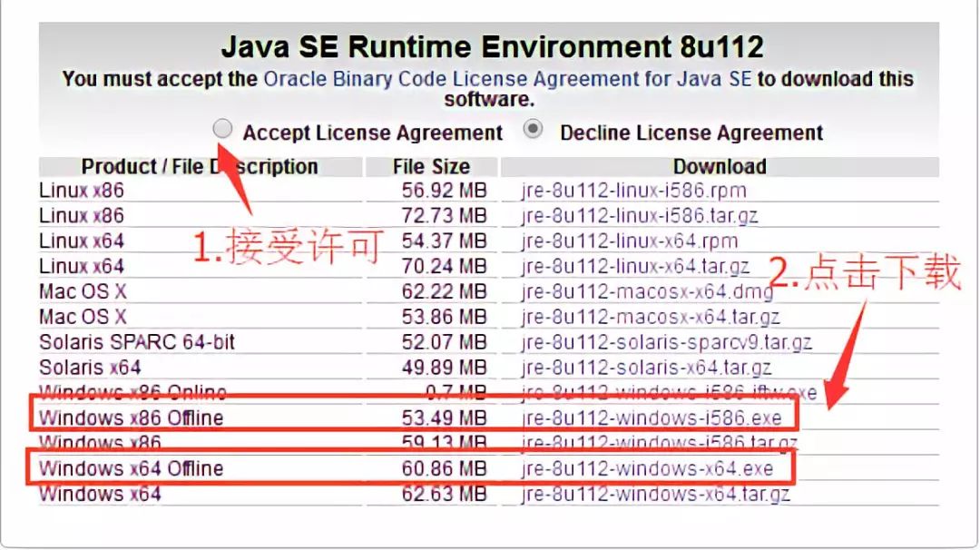Image resolution: width=980 pixels, height=550 pixels.
Task: Click the 56.92 MB file size
Action: tap(445, 190)
